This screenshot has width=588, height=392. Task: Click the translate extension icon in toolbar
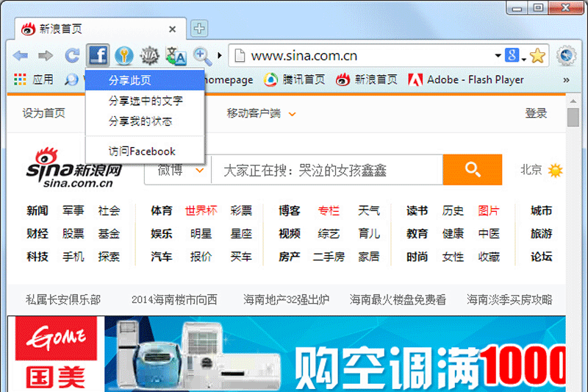[176, 55]
